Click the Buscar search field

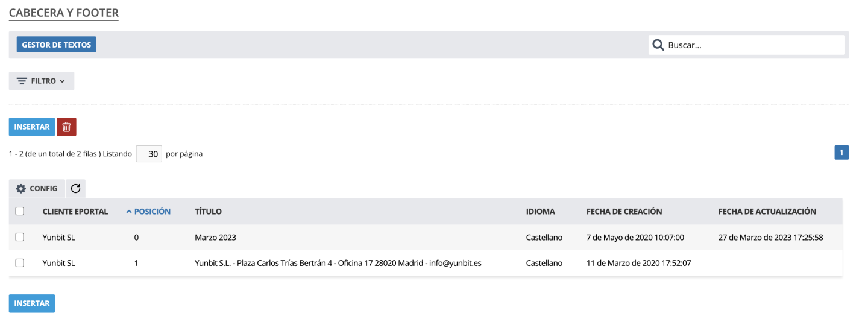[x=753, y=45]
